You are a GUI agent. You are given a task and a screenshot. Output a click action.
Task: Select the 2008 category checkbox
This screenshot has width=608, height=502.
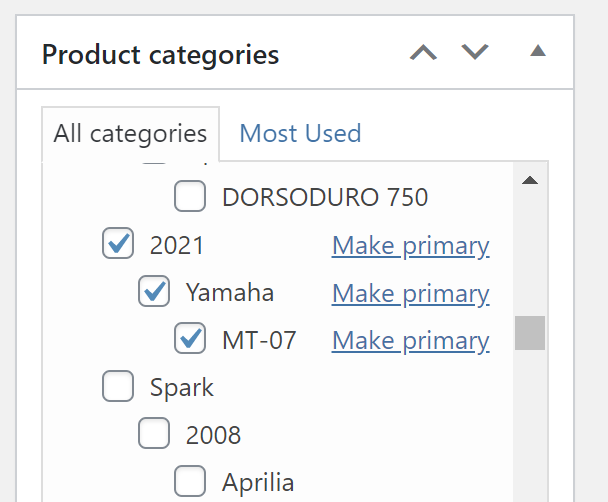pyautogui.click(x=154, y=434)
